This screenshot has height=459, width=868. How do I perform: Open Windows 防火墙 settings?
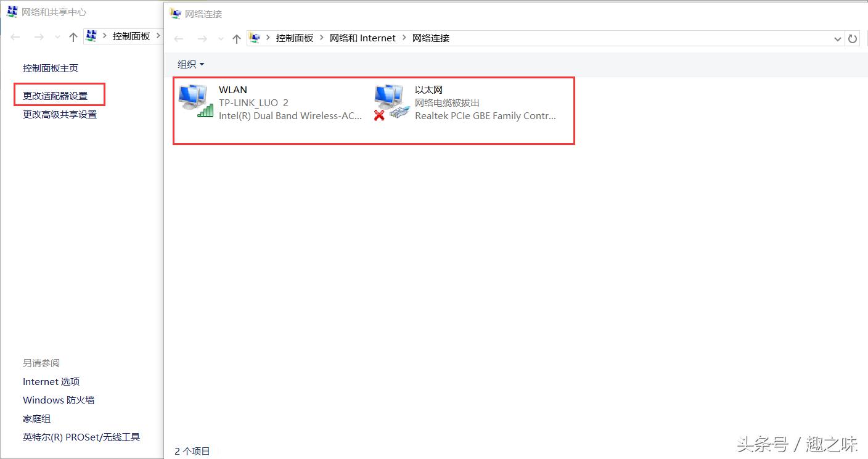(58, 400)
